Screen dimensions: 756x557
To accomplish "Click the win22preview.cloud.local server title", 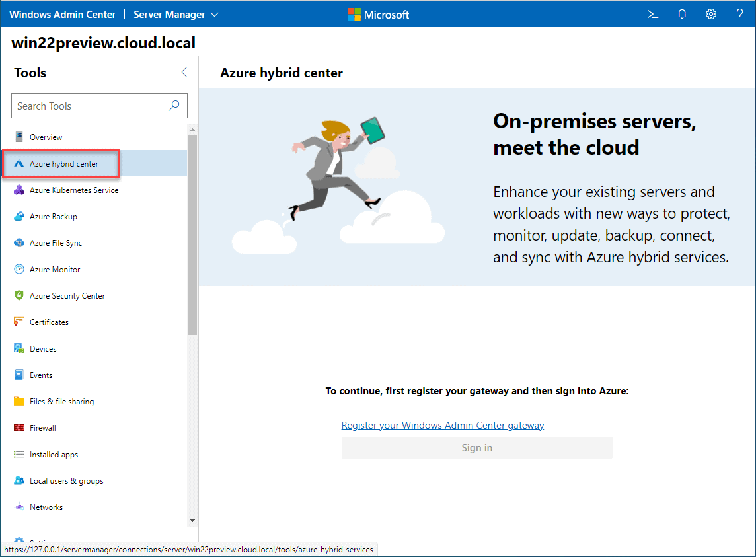I will click(x=104, y=43).
